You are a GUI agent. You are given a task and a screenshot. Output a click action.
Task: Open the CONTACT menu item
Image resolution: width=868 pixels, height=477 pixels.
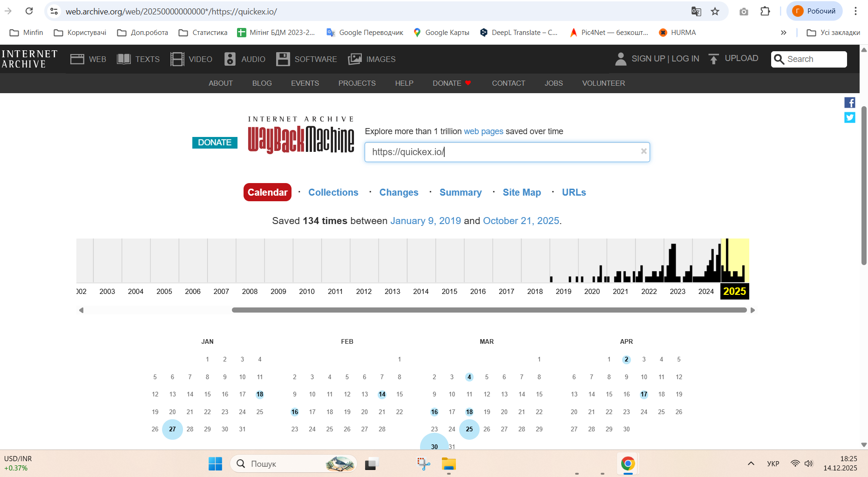(x=509, y=83)
